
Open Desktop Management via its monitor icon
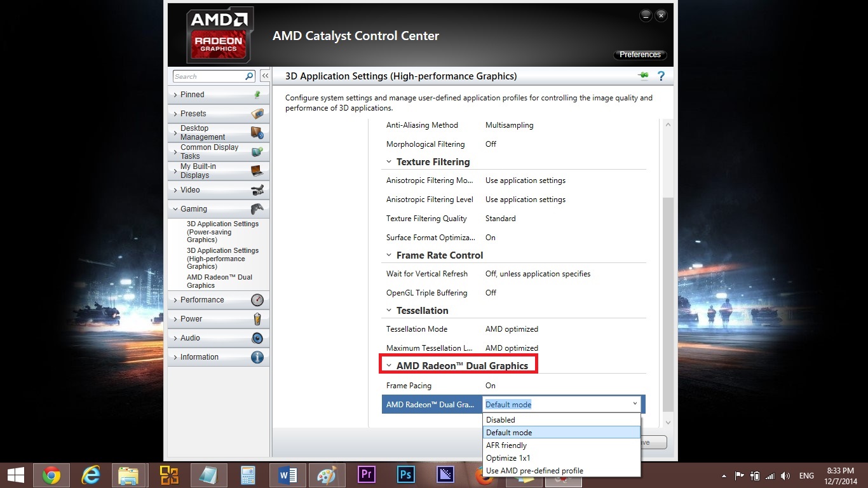(x=257, y=133)
